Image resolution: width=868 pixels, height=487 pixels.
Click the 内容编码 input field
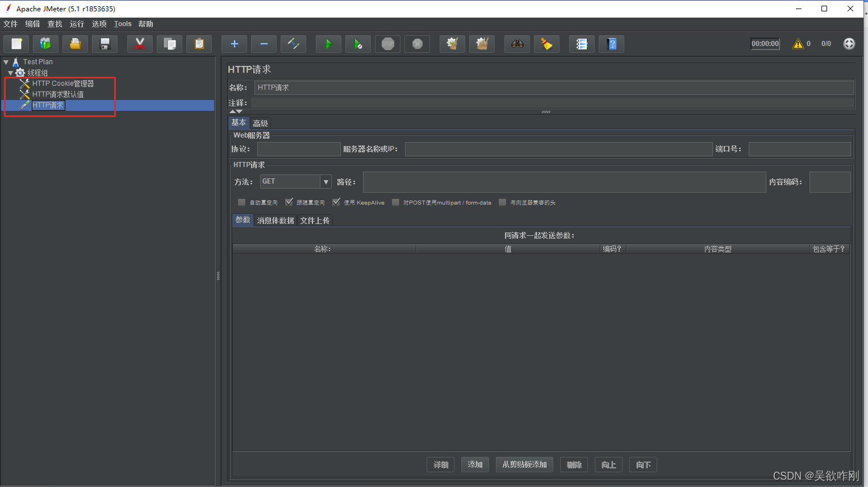tap(830, 182)
